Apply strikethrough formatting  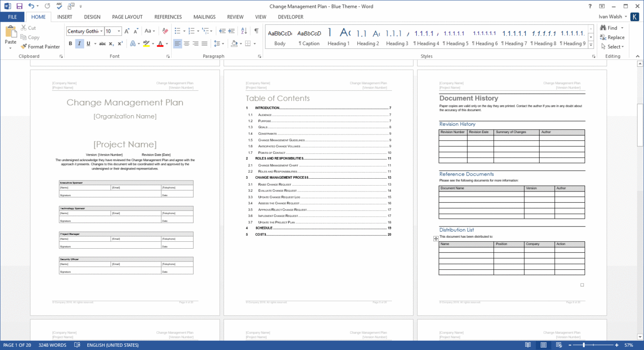tap(102, 43)
